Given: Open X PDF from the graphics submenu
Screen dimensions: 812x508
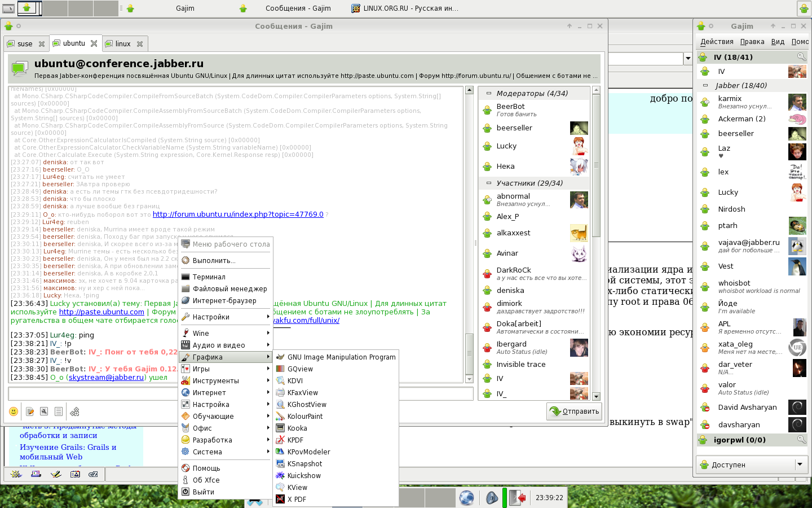Looking at the screenshot, I should pyautogui.click(x=336, y=499).
